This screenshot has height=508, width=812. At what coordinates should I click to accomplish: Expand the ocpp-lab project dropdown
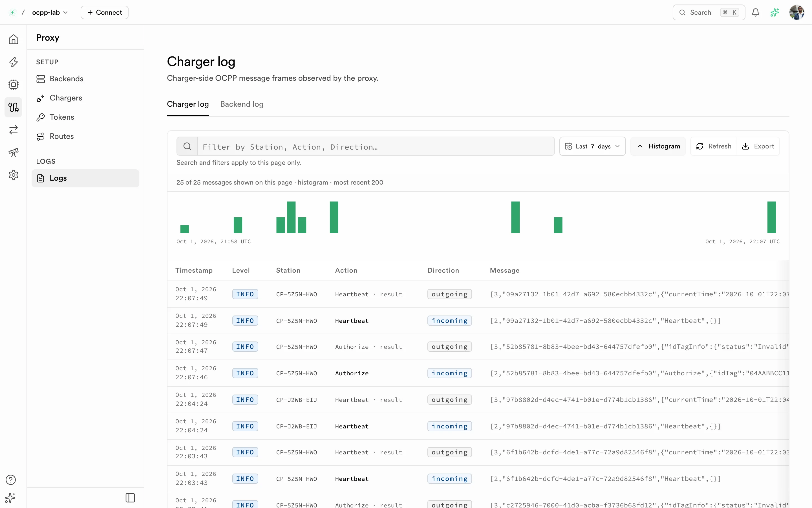click(x=50, y=12)
